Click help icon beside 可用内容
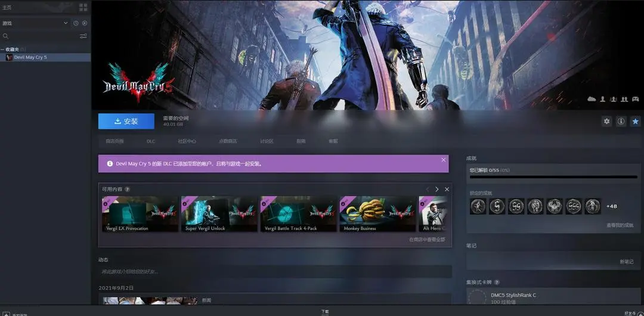Viewport: 644px width, 316px height. click(128, 190)
